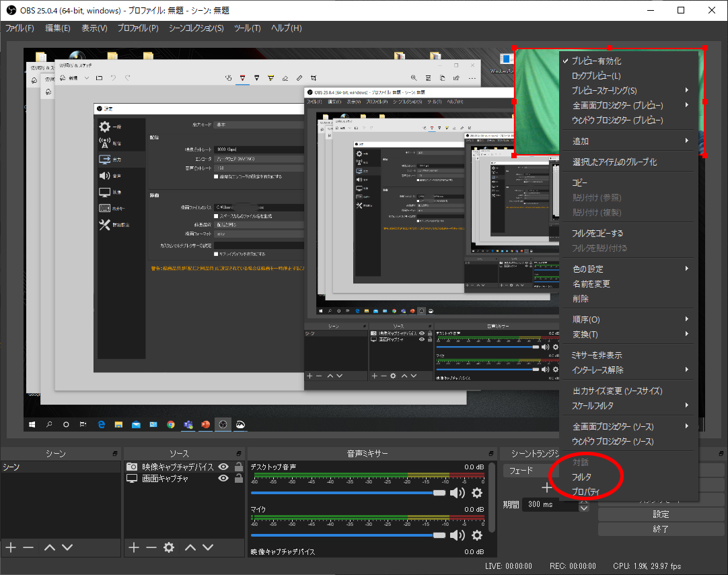Click audio mixer vertical scrollbar

coord(492,497)
